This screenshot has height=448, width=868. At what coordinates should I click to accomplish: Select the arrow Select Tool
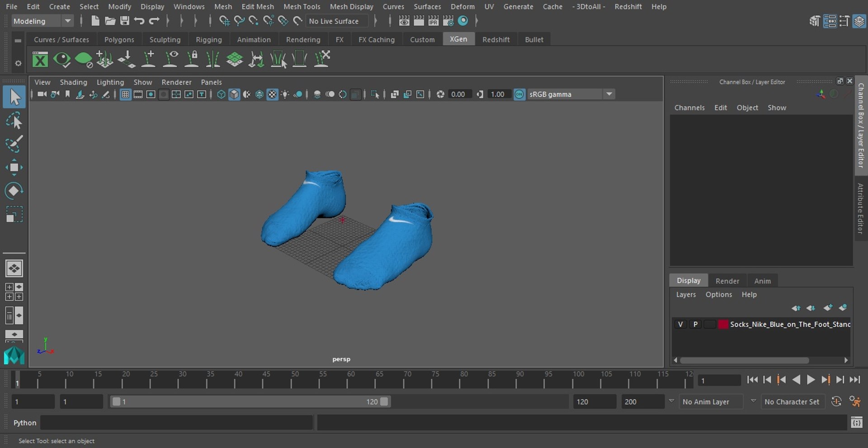tap(14, 97)
